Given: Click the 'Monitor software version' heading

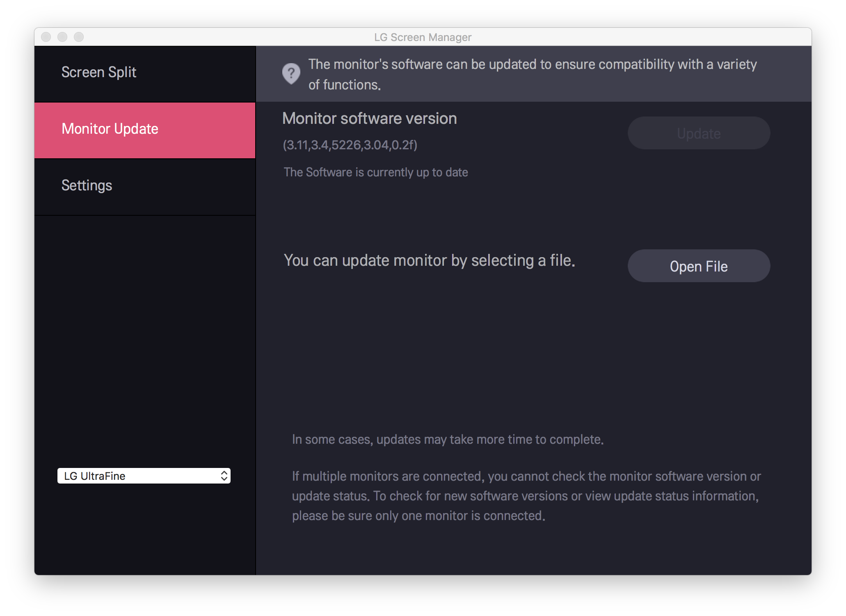Looking at the screenshot, I should (x=369, y=119).
